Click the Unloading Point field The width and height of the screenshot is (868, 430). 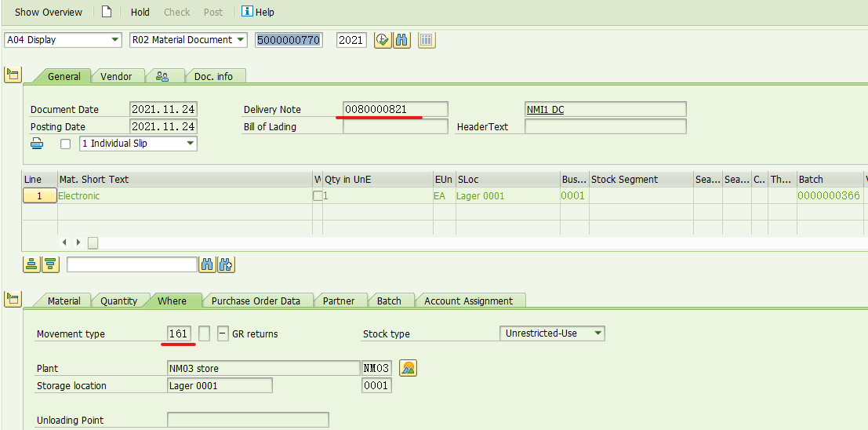click(x=248, y=420)
